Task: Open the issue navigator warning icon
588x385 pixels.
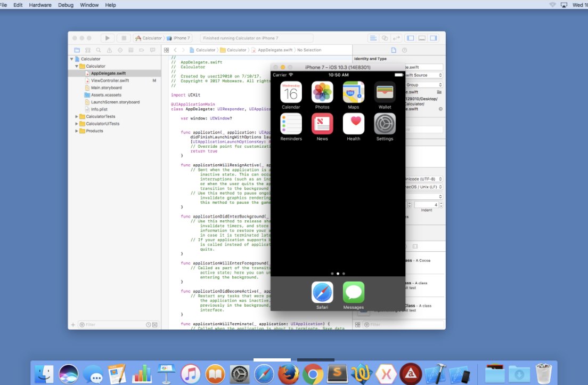Action: coord(109,50)
